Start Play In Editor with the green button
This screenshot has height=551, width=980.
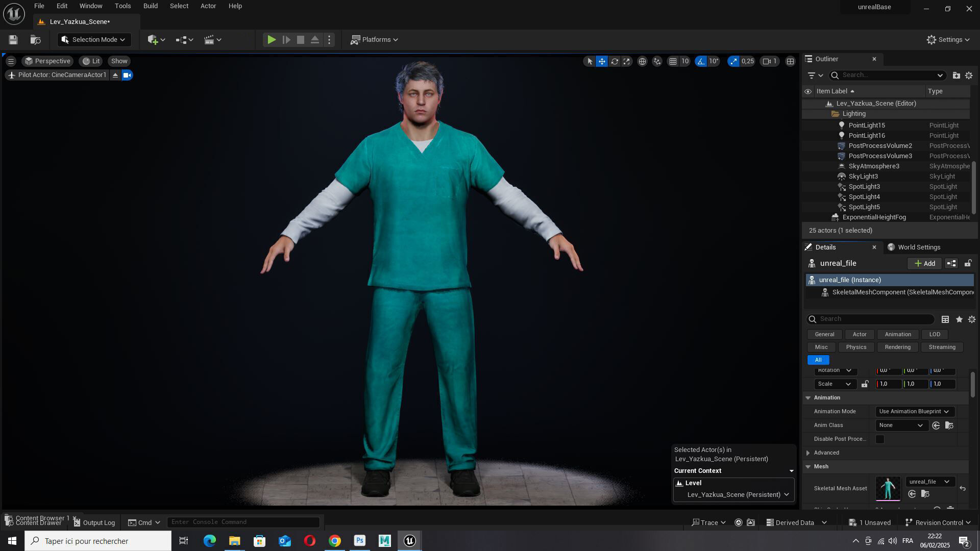tap(272, 40)
